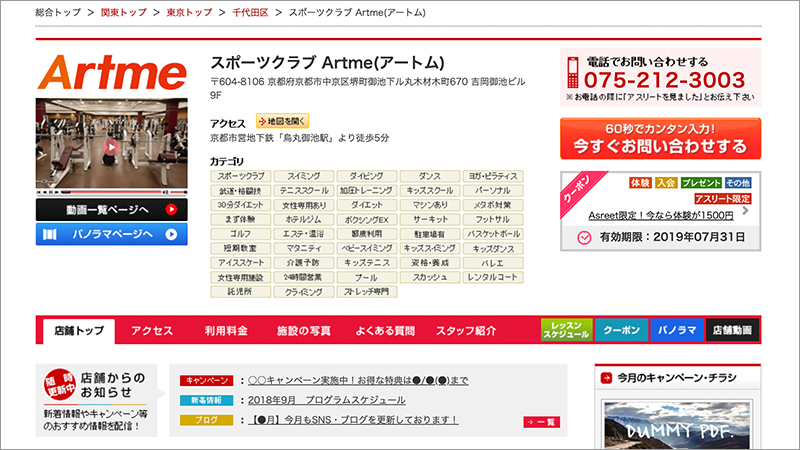The width and height of the screenshot is (800, 450).
Task: Click the orange Artme logo
Action: point(112,72)
